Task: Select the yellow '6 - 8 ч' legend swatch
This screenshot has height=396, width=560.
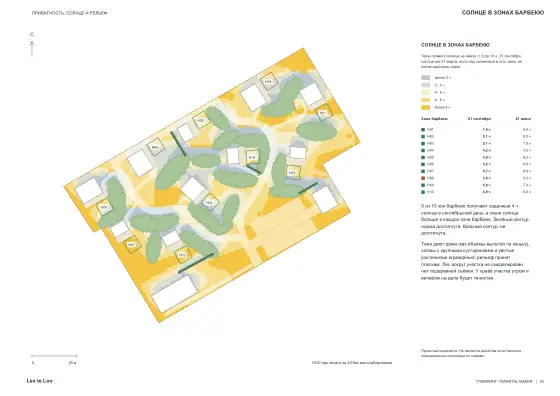Action: tap(426, 100)
